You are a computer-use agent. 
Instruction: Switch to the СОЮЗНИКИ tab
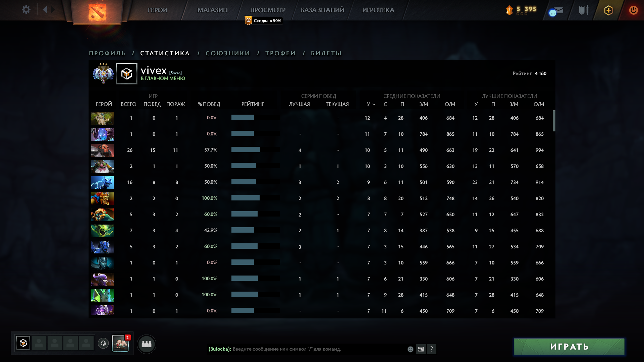pyautogui.click(x=228, y=53)
